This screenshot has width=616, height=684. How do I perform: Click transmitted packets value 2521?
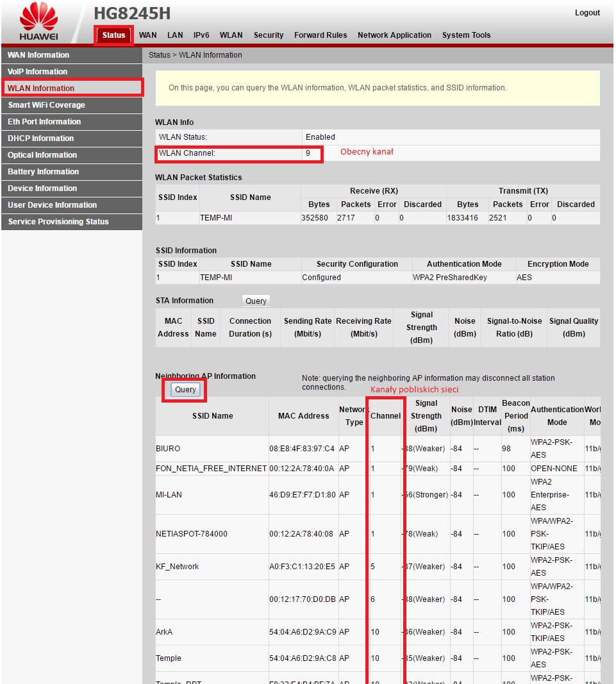[498, 218]
